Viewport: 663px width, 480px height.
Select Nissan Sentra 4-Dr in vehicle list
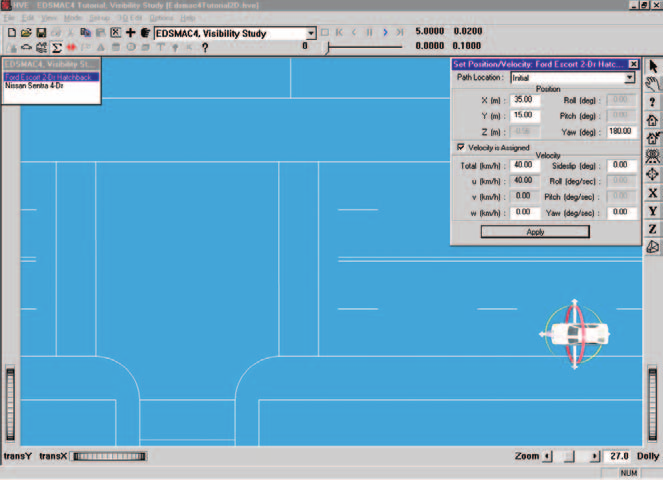point(34,86)
